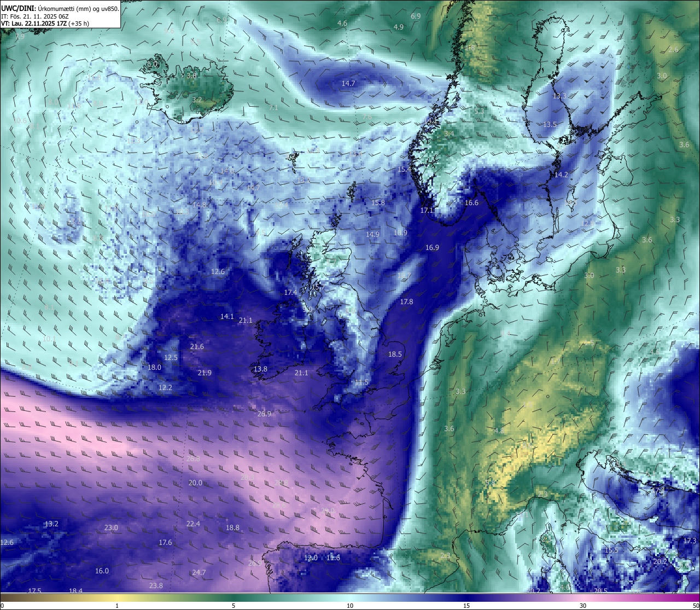Click the map value '10.9'

[400, 233]
